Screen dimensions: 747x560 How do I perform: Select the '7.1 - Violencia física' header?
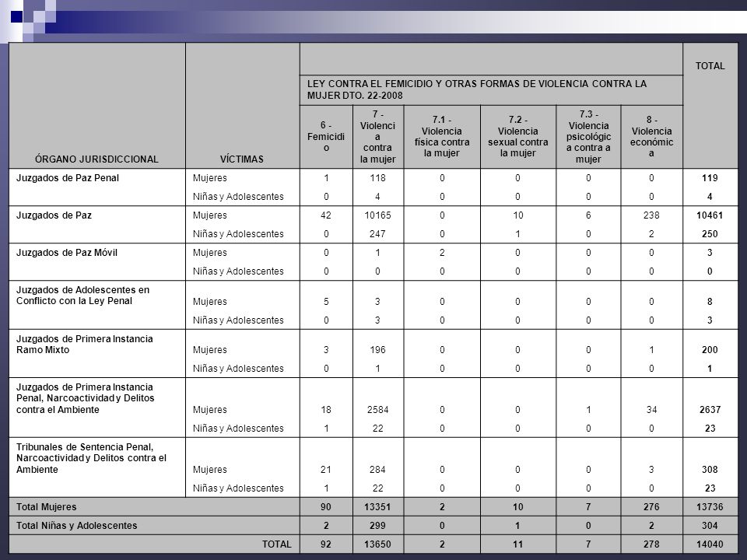(x=442, y=136)
